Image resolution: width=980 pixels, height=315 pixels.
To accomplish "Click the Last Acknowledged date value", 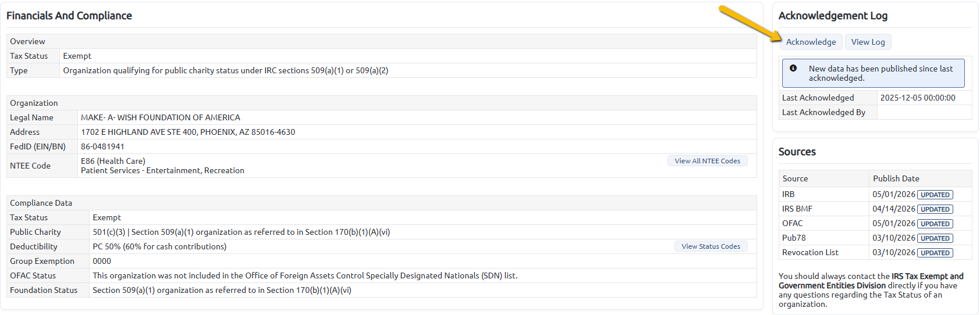I will 918,98.
